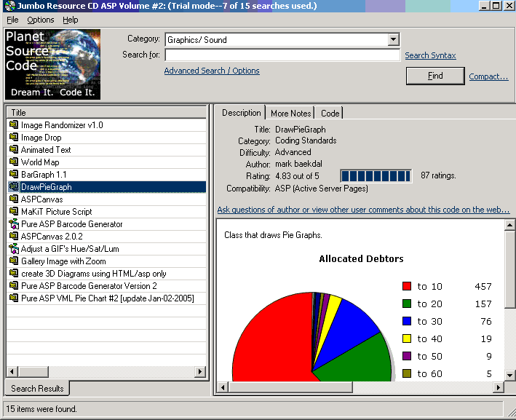Click the icon beside Pure ASP VML Pie Chart #2

[14, 298]
